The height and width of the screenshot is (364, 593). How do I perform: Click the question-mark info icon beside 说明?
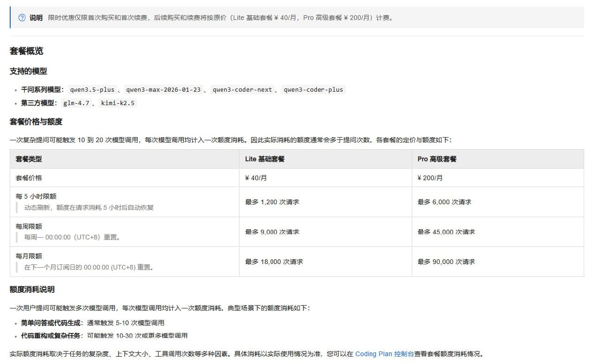pyautogui.click(x=22, y=18)
